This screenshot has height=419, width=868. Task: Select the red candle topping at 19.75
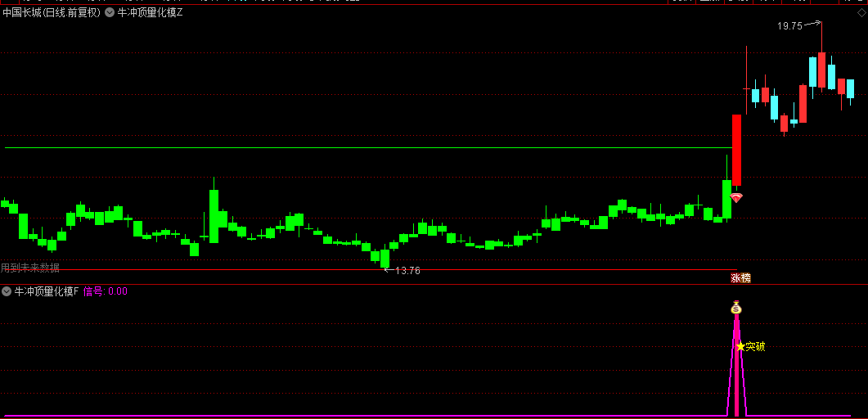click(821, 70)
